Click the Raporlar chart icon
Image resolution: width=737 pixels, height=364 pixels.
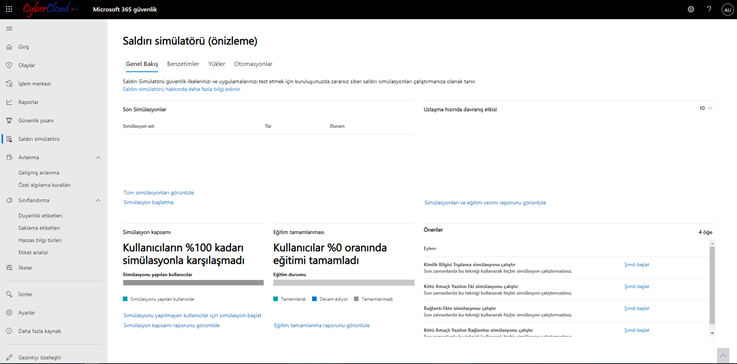[x=9, y=102]
